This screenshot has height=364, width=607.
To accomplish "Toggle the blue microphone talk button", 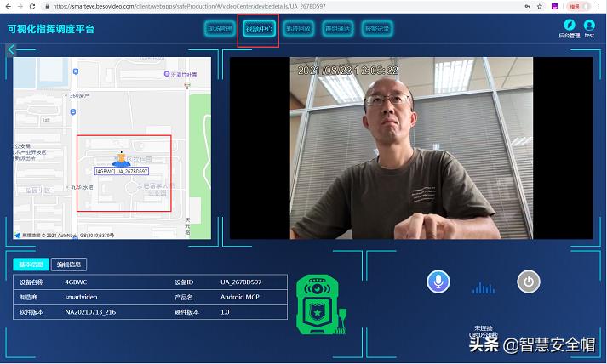I will click(x=438, y=282).
